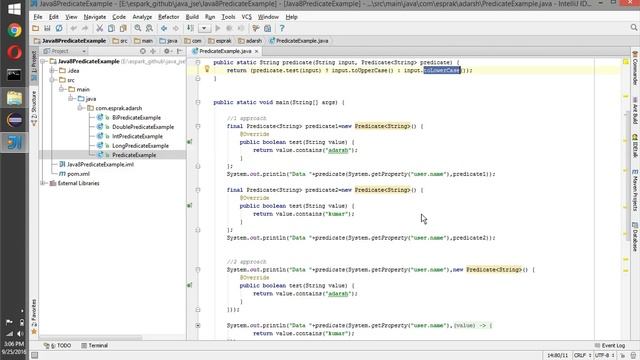The height and width of the screenshot is (360, 640).
Task: Toggle the Favorites side tool window
Action: pos(34,316)
